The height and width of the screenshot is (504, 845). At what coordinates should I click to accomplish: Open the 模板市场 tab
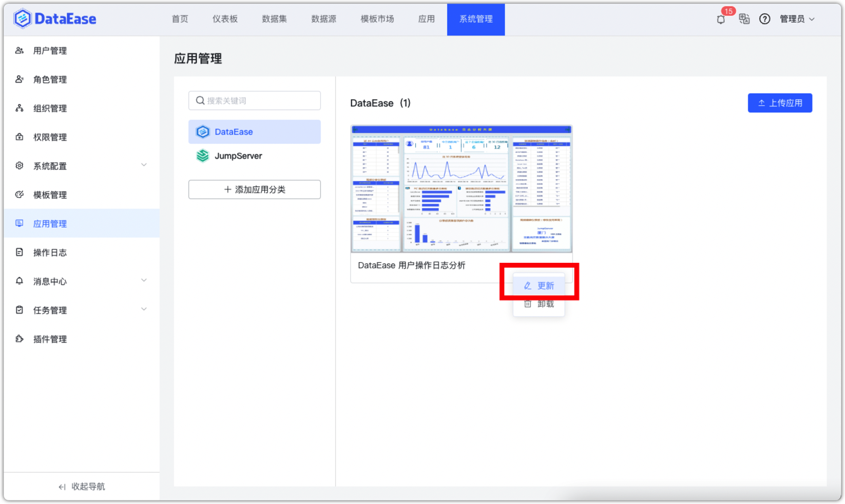[x=377, y=19]
